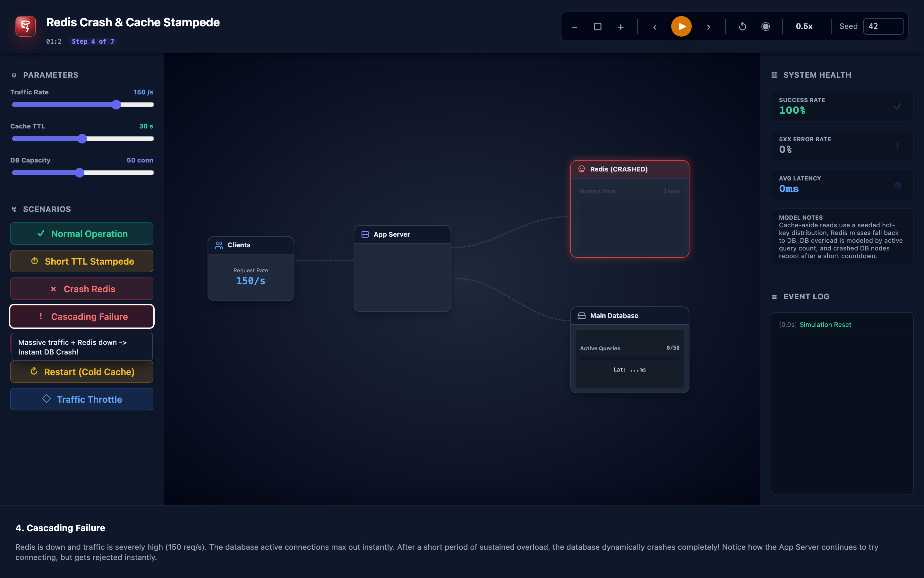Select the Normal Operation scenario
The image size is (924, 578).
[82, 233]
